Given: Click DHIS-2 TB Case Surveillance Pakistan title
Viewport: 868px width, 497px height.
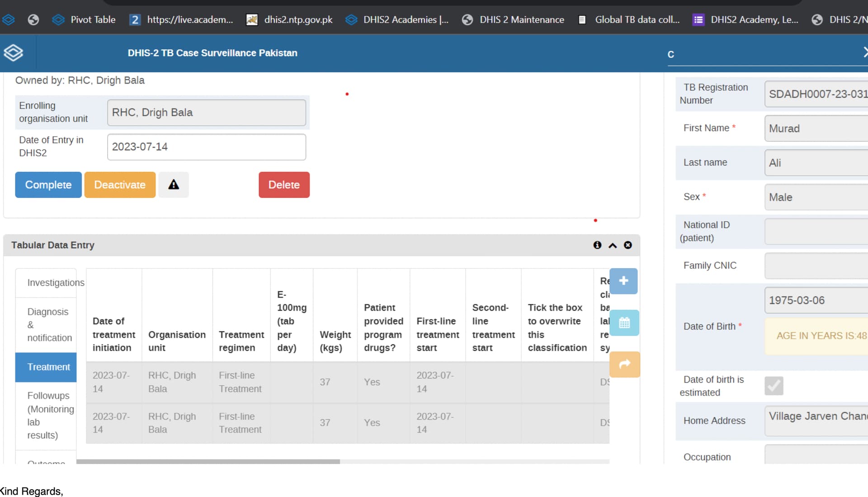Looking at the screenshot, I should point(212,53).
